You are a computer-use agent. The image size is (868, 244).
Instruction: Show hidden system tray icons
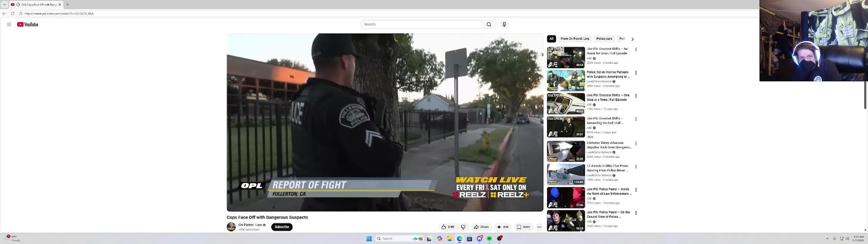point(827,239)
